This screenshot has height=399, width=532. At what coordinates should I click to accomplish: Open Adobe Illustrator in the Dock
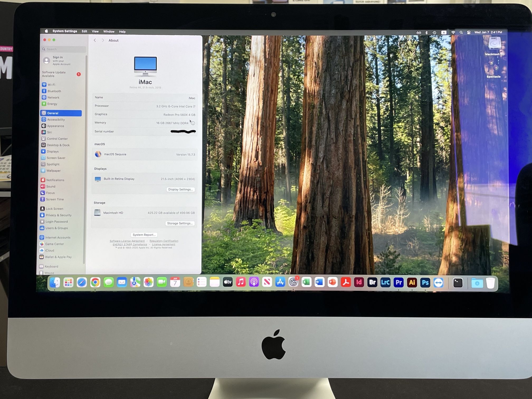[x=412, y=283]
